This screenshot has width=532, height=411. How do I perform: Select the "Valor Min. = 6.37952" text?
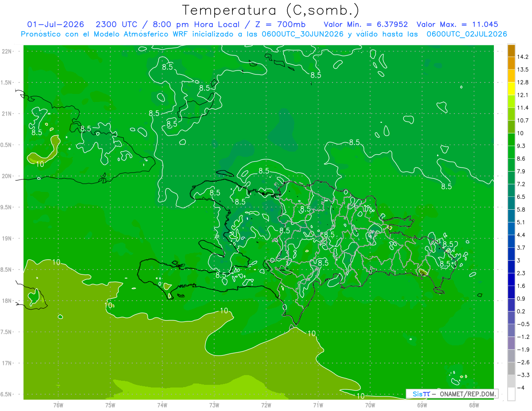(x=366, y=24)
